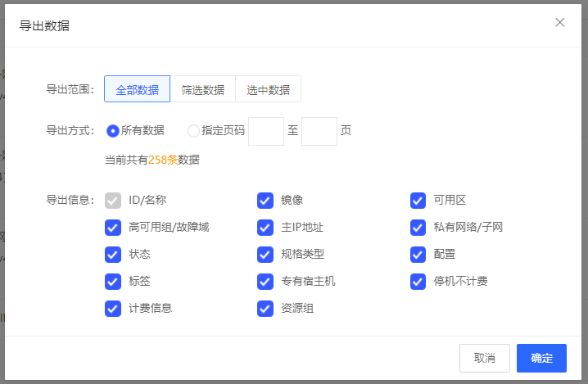Select the 全部数据 export range tab
The image size is (588, 384).
[138, 89]
